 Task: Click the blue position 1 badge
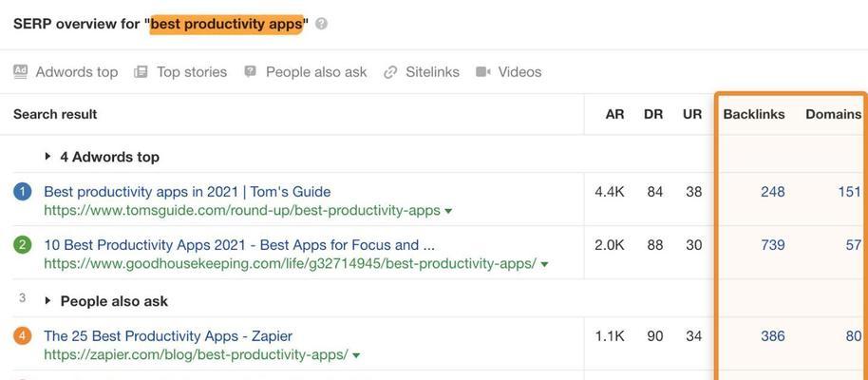pos(22,192)
